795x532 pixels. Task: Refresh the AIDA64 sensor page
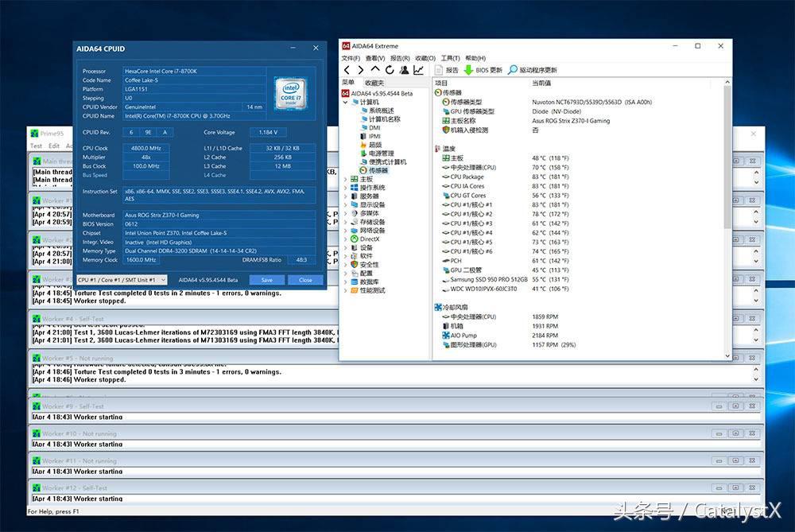click(390, 70)
